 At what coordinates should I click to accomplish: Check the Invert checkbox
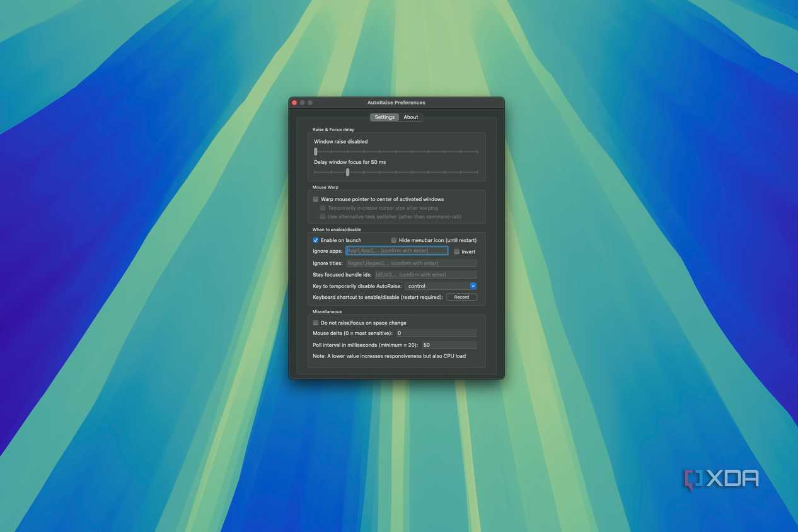pyautogui.click(x=457, y=252)
